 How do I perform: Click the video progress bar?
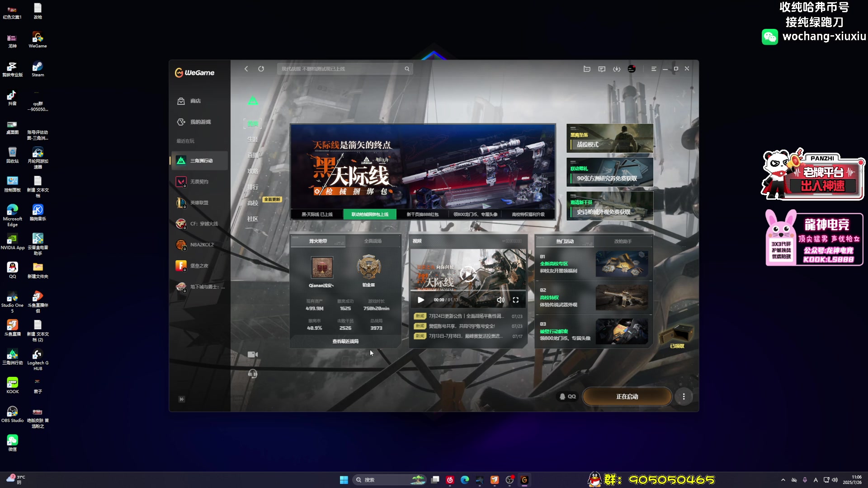[468, 291]
